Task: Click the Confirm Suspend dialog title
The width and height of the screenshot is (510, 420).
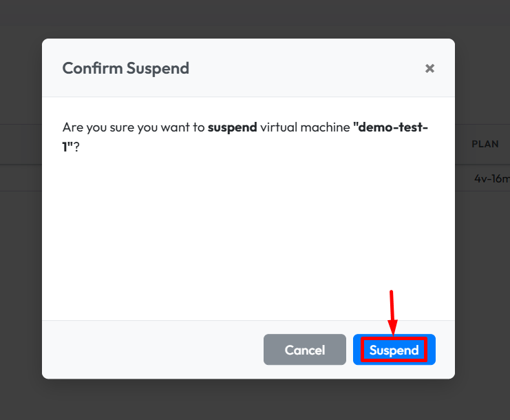Action: tap(125, 68)
